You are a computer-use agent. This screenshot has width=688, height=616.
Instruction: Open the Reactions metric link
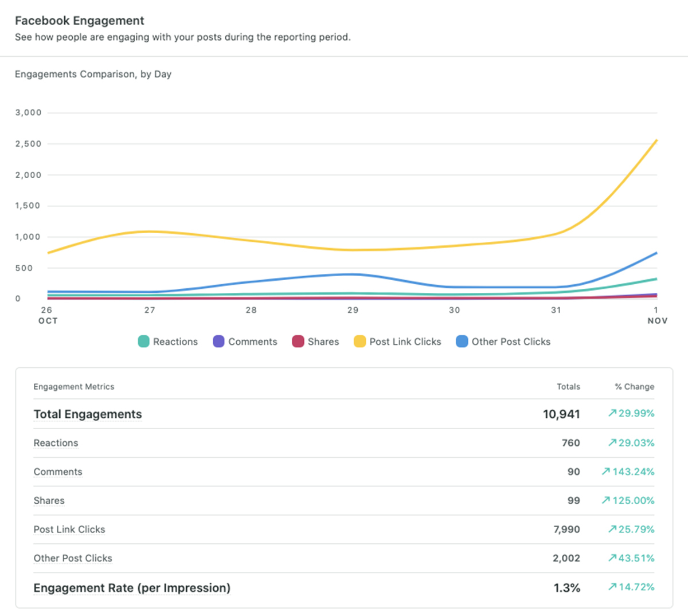pos(56,443)
